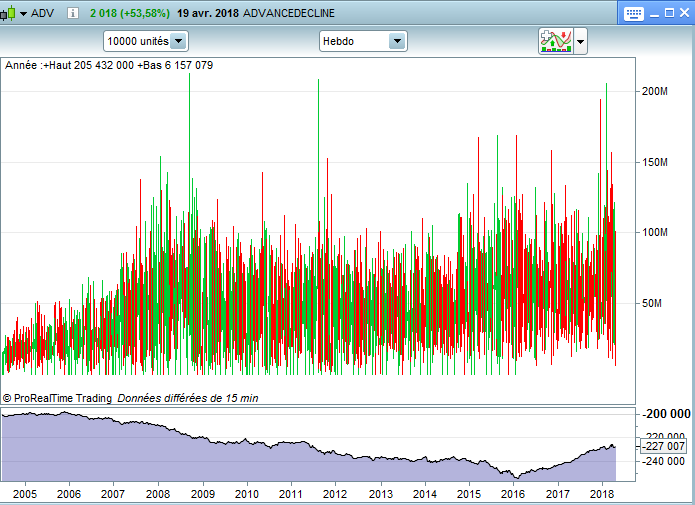
Task: Click the ProRealTime Trading copyright text
Action: [x=58, y=398]
